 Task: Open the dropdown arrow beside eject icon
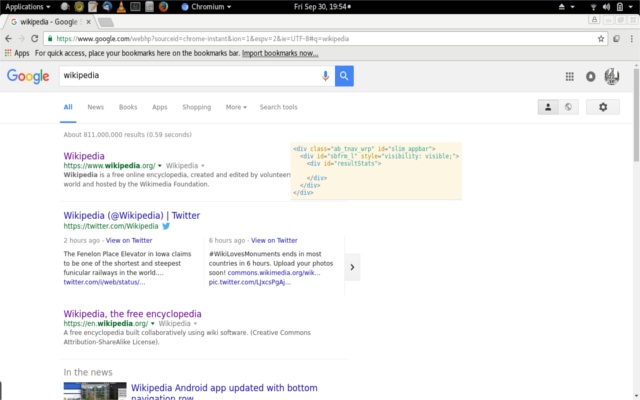[x=572, y=7]
